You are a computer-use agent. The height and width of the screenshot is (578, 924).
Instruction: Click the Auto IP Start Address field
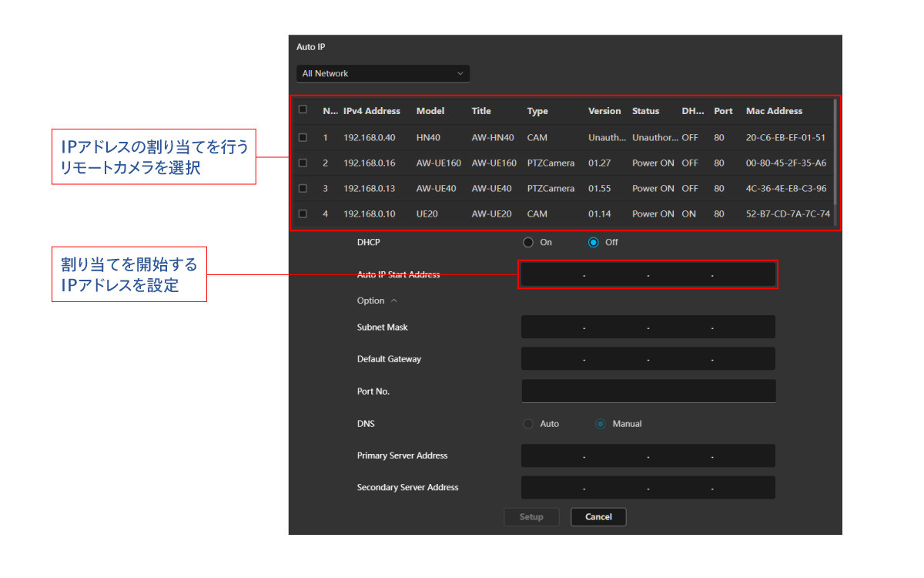click(648, 275)
